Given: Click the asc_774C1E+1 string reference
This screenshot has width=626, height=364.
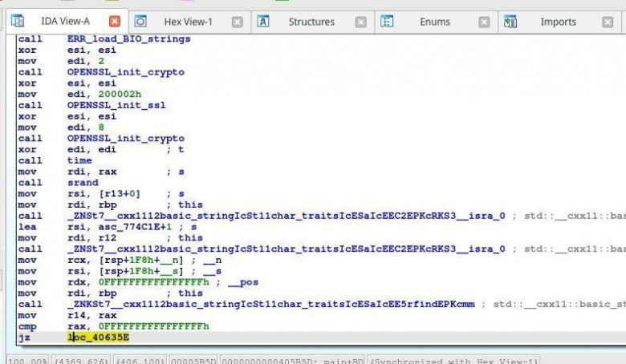Looking at the screenshot, I should [x=118, y=227].
